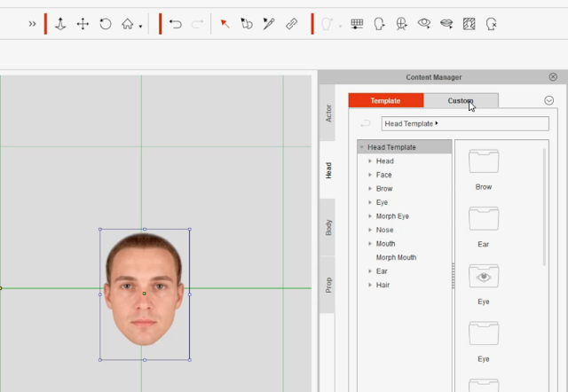Switch to the Custom tab
Image resolution: width=568 pixels, height=392 pixels.
click(x=461, y=100)
